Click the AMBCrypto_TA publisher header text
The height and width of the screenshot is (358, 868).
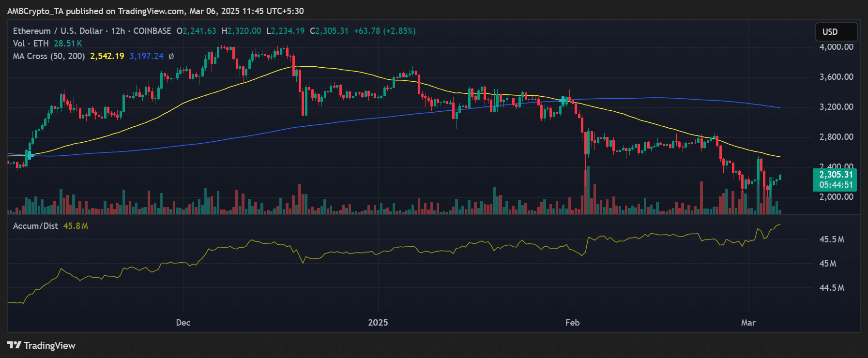(x=155, y=11)
